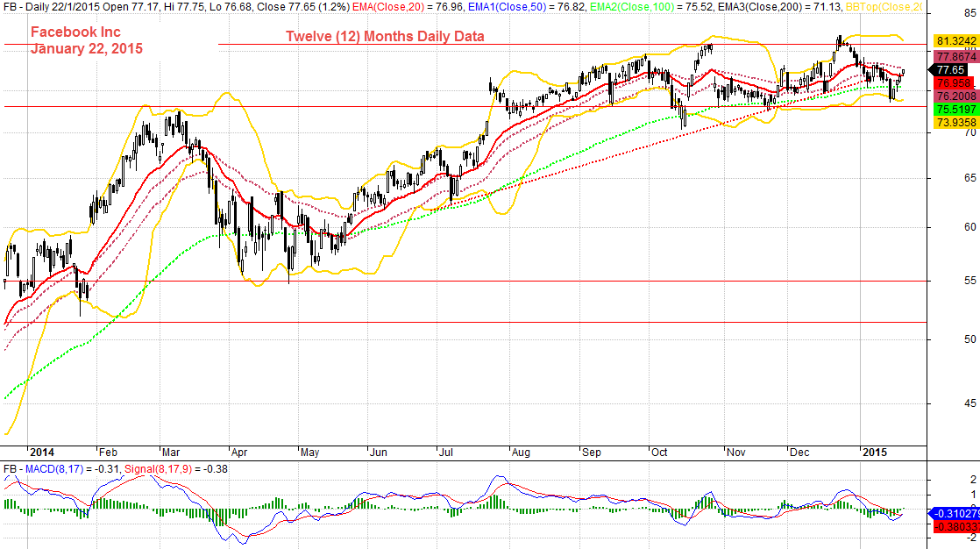The height and width of the screenshot is (549, 980).
Task: Click the Sep date axis label
Action: pyautogui.click(x=592, y=452)
